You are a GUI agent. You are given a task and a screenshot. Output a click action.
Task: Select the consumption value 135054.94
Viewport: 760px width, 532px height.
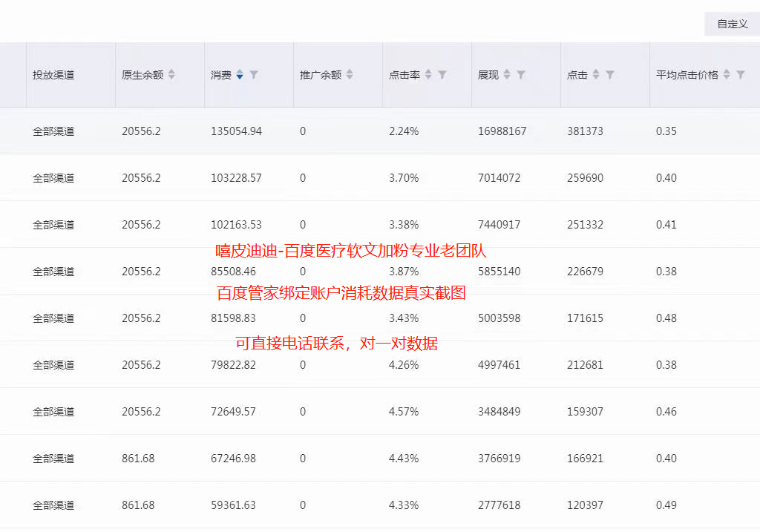click(x=236, y=131)
